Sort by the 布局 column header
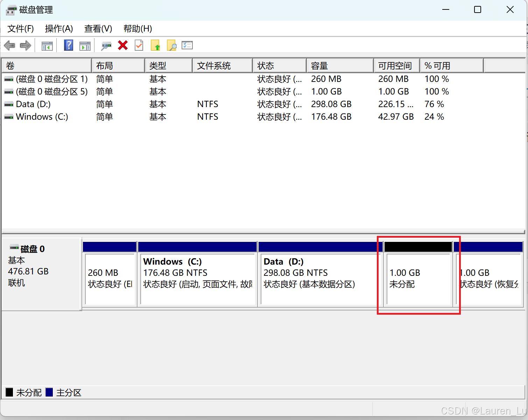This screenshot has height=420, width=528. (x=118, y=66)
